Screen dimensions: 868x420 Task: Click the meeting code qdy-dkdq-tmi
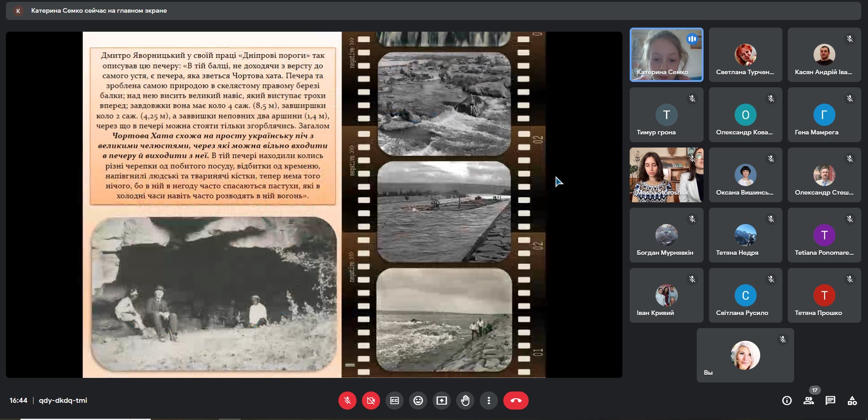click(63, 401)
